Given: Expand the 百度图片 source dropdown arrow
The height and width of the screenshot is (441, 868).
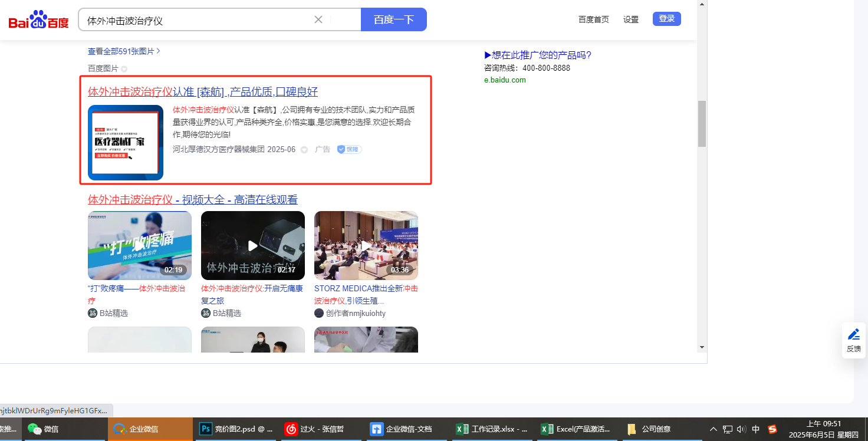Looking at the screenshot, I should (x=124, y=69).
